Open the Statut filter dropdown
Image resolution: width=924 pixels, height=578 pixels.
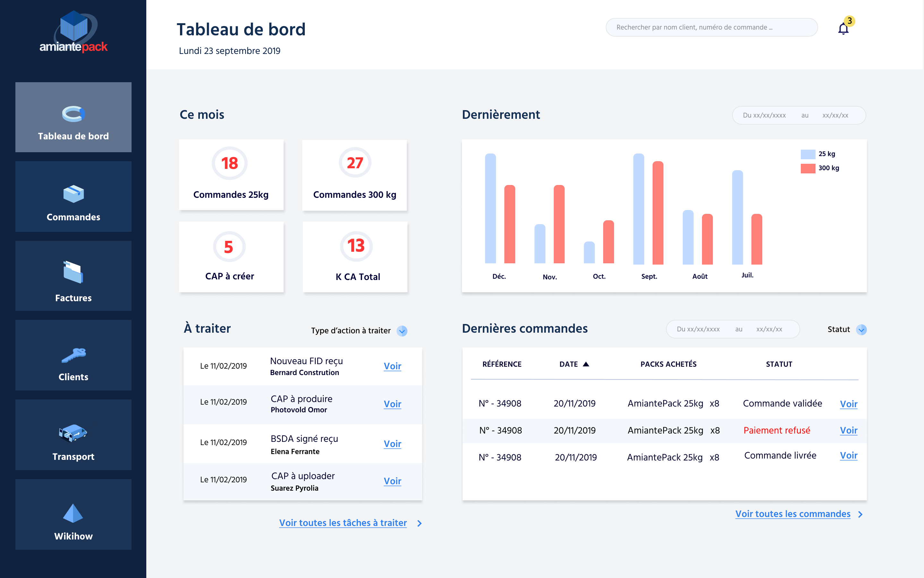pos(861,329)
